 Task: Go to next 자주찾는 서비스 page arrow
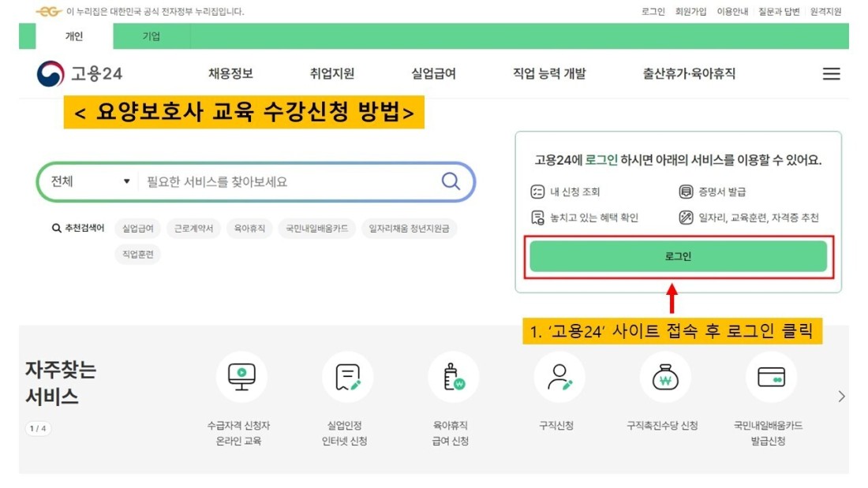[x=841, y=396]
